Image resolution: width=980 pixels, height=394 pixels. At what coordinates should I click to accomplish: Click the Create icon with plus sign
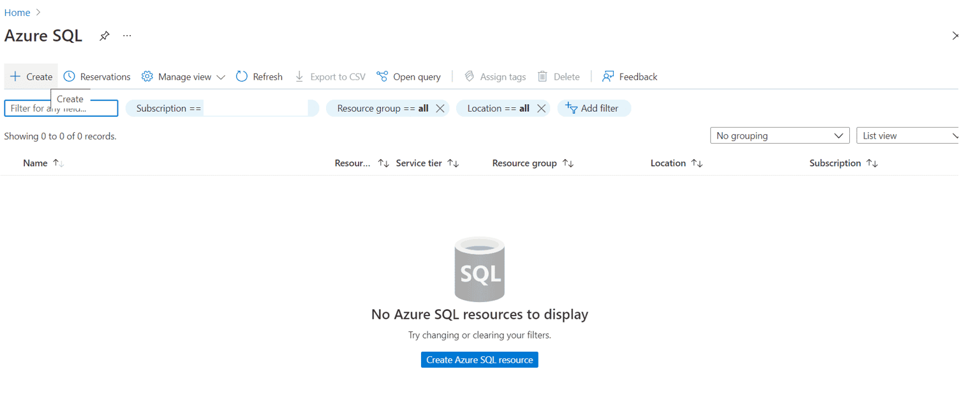click(x=14, y=76)
